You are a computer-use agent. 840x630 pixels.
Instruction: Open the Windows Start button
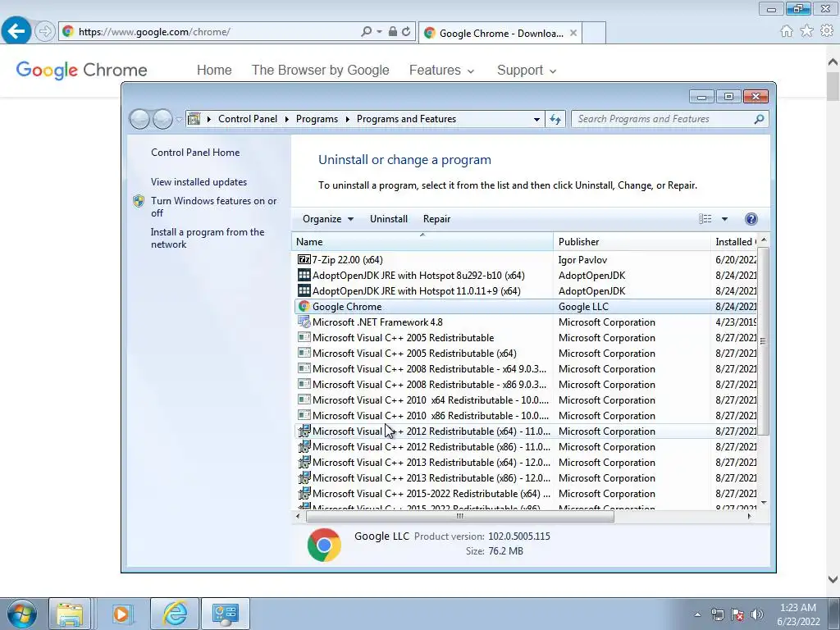21,614
